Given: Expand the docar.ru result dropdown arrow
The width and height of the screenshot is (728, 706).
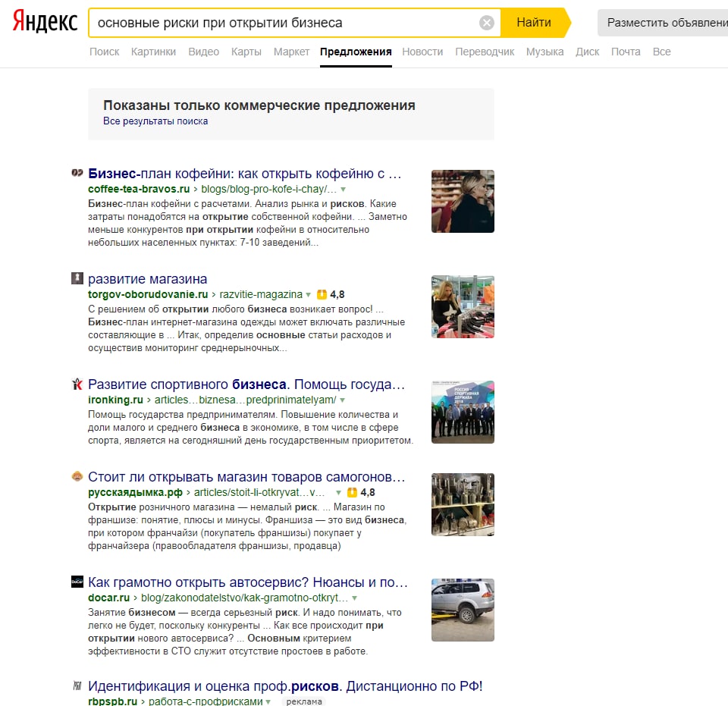Looking at the screenshot, I should click(x=355, y=598).
